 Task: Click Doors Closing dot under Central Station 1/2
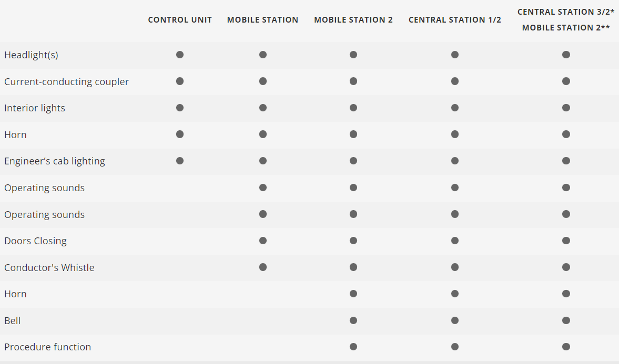pos(455,241)
